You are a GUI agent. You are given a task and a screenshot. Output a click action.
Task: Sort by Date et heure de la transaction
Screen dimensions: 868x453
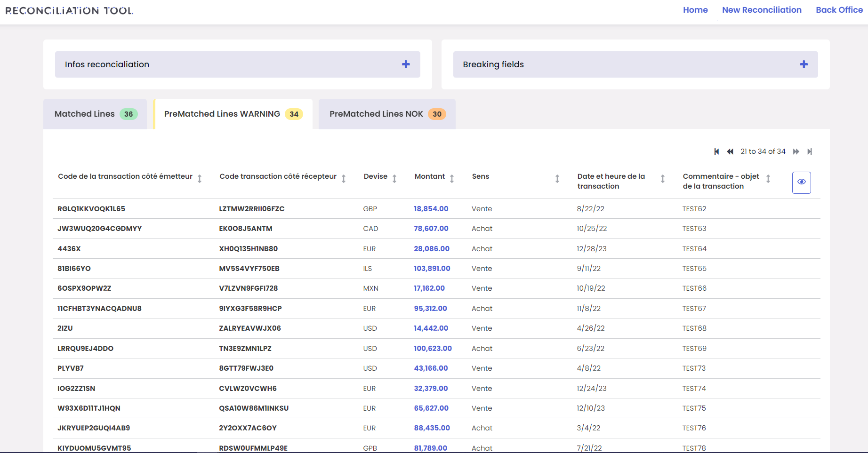tap(663, 179)
